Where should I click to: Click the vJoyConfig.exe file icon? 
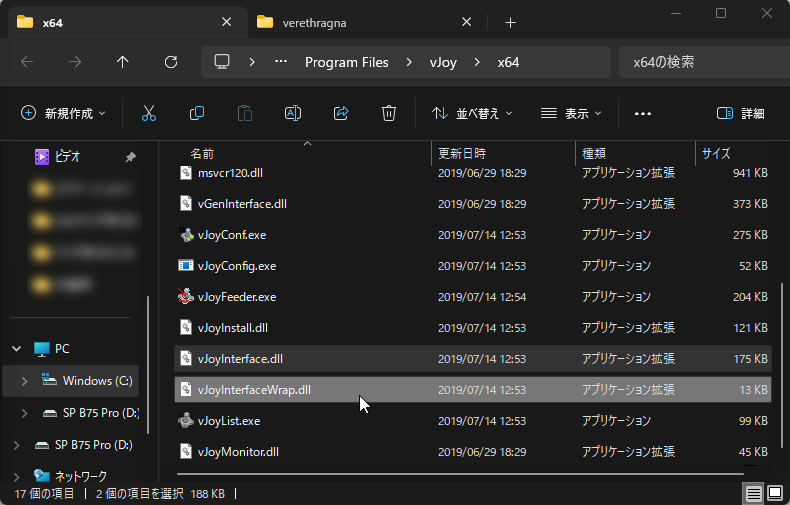[x=186, y=266]
